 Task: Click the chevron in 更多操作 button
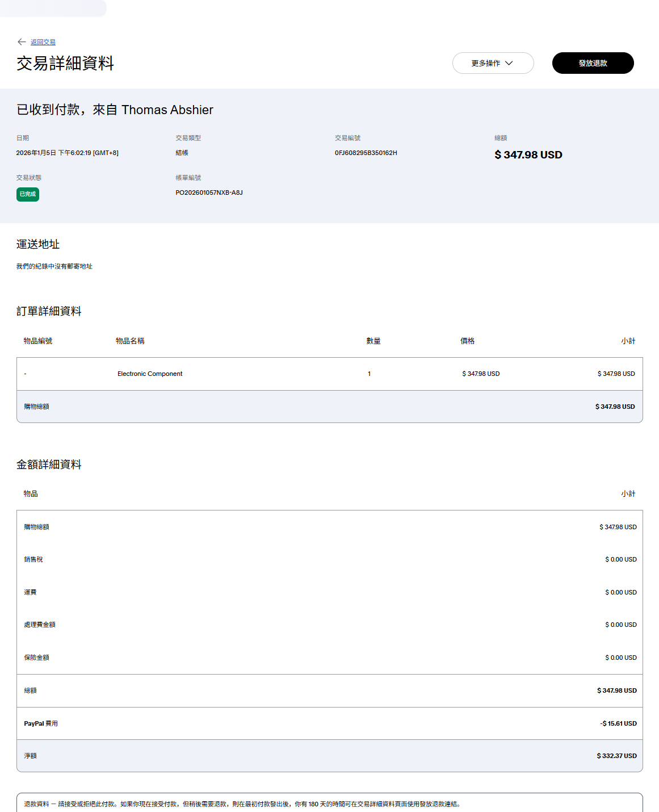coord(509,63)
